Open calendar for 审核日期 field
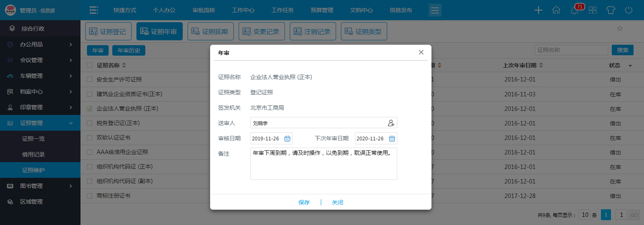This screenshot has height=225, width=644. (x=287, y=138)
